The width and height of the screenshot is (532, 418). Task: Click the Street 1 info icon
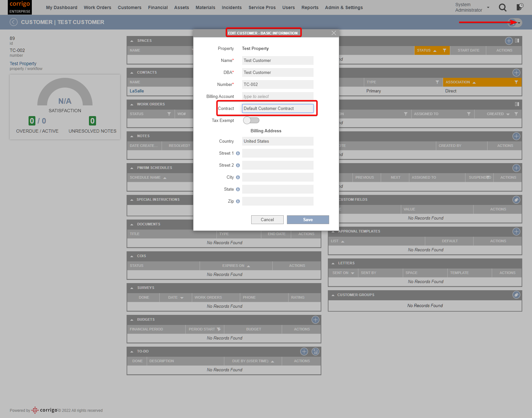click(x=238, y=153)
